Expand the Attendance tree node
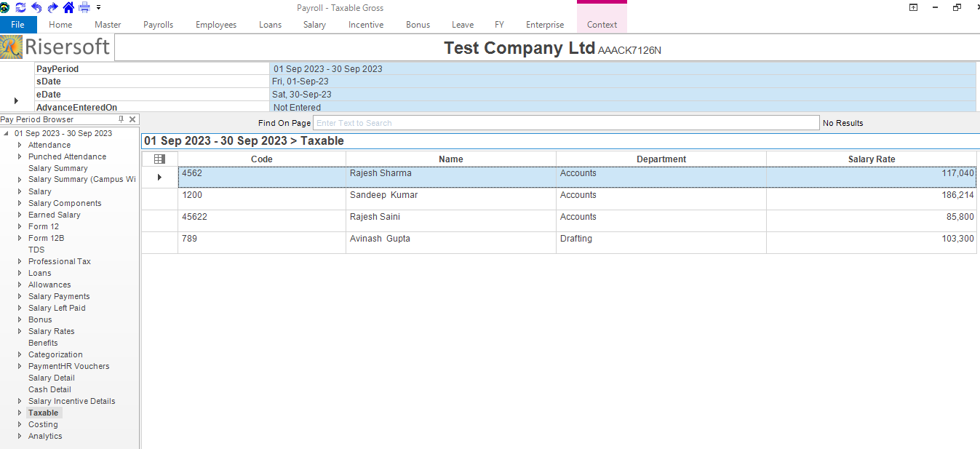Screen dimensions: 980x449 pyautogui.click(x=20, y=145)
